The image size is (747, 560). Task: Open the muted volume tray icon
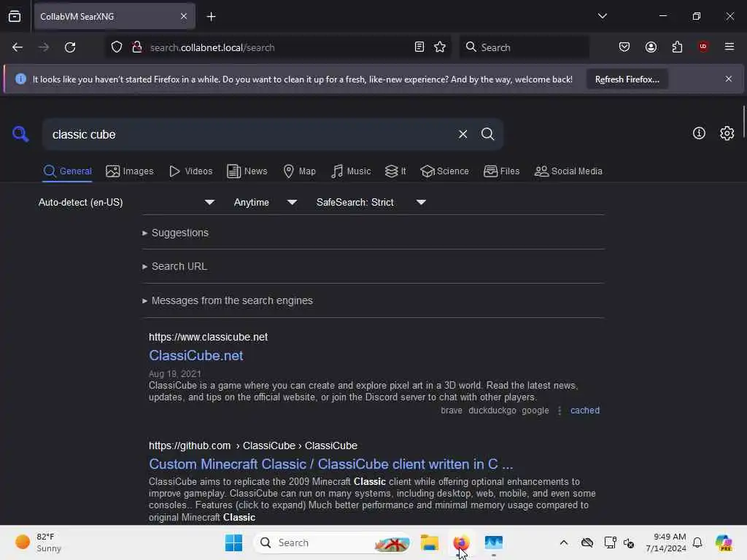pyautogui.click(x=629, y=542)
